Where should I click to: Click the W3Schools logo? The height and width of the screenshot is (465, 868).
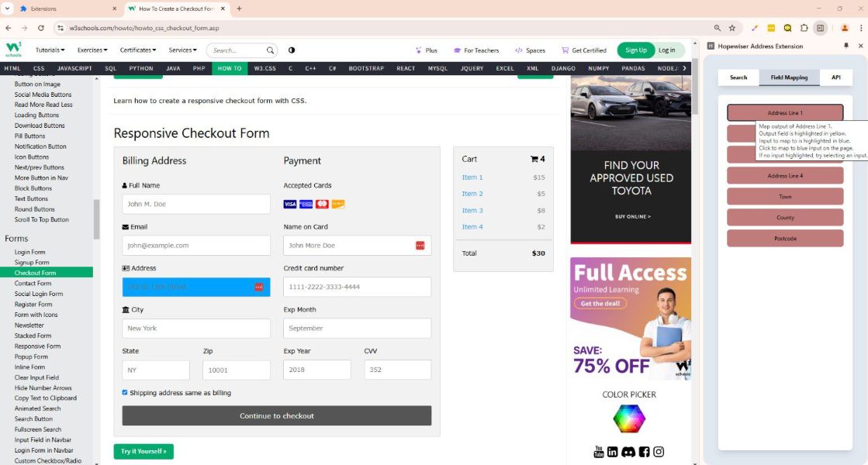(x=14, y=50)
